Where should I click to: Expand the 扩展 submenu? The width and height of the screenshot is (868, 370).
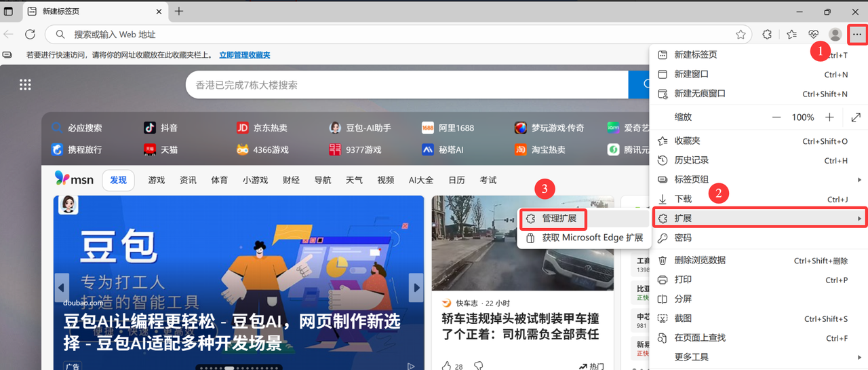point(759,218)
